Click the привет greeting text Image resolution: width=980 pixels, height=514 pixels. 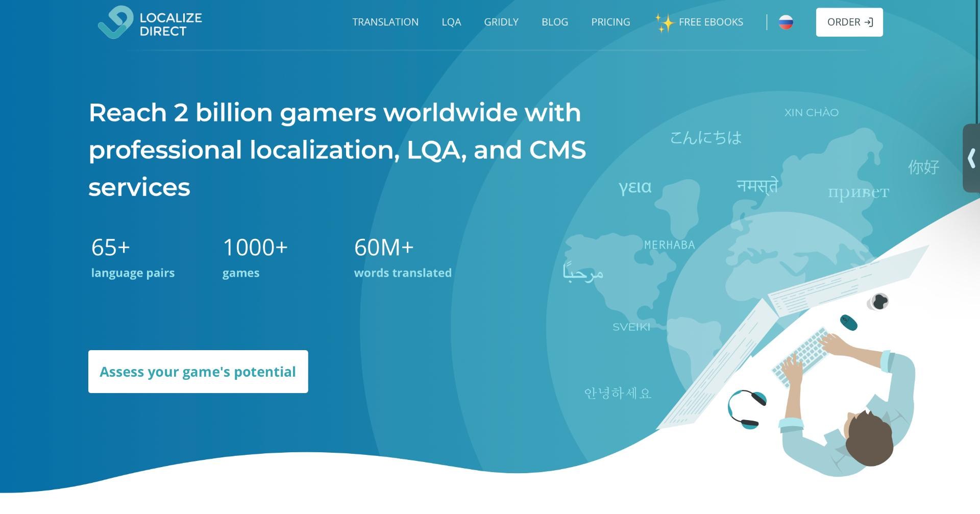click(x=859, y=192)
